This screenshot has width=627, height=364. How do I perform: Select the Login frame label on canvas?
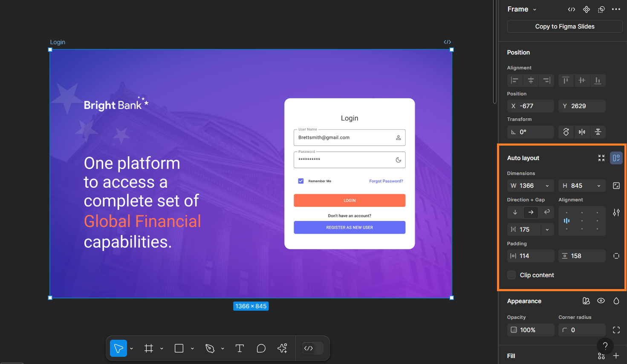pyautogui.click(x=57, y=42)
